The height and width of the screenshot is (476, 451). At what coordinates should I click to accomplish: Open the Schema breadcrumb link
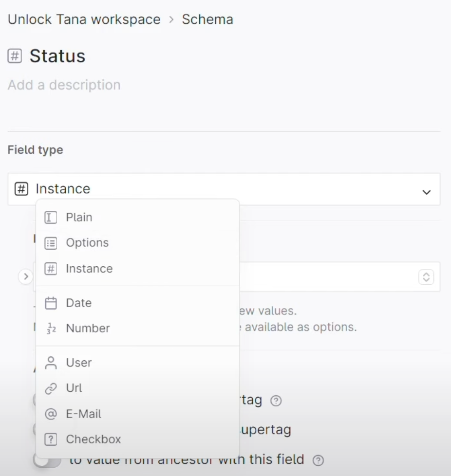tap(207, 20)
